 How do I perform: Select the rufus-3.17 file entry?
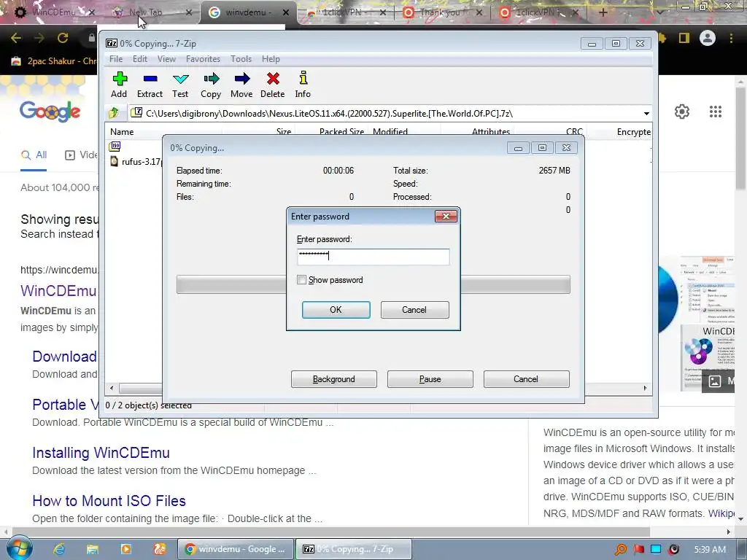pyautogui.click(x=136, y=161)
